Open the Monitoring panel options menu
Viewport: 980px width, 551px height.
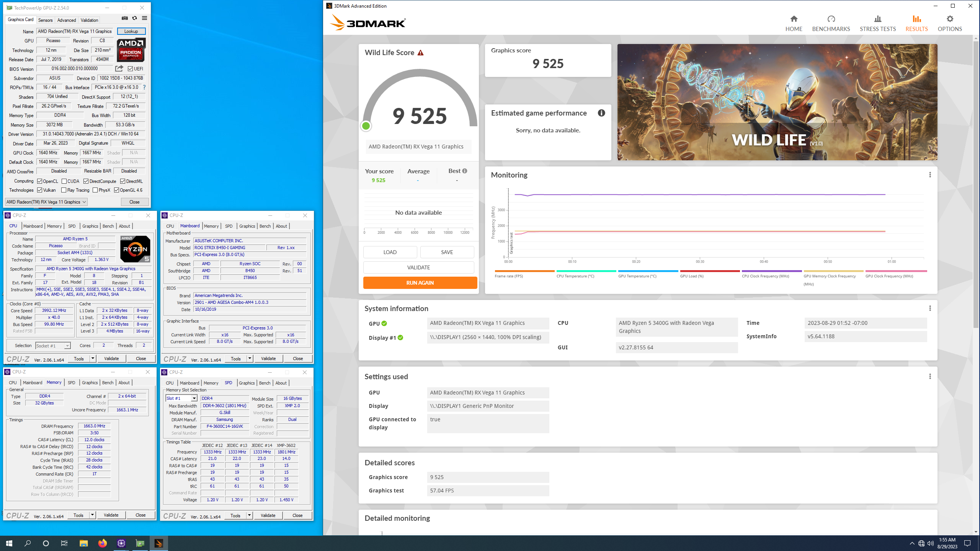(x=930, y=175)
